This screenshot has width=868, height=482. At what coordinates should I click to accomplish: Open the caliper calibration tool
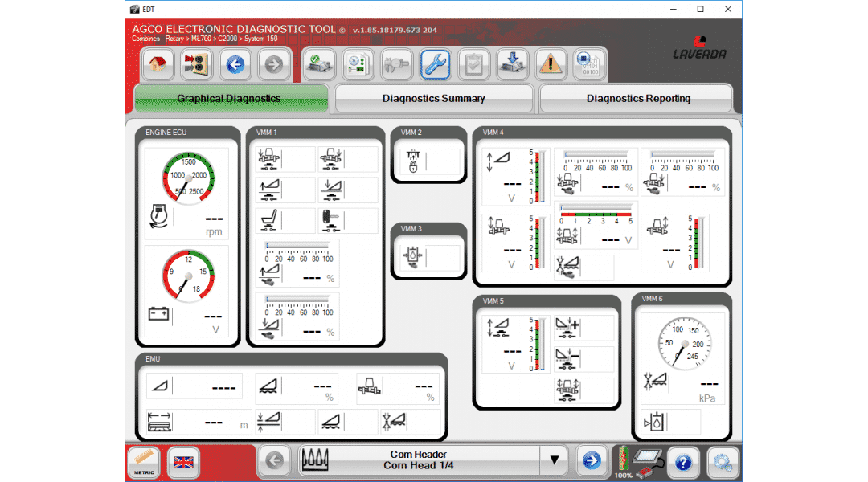click(396, 65)
